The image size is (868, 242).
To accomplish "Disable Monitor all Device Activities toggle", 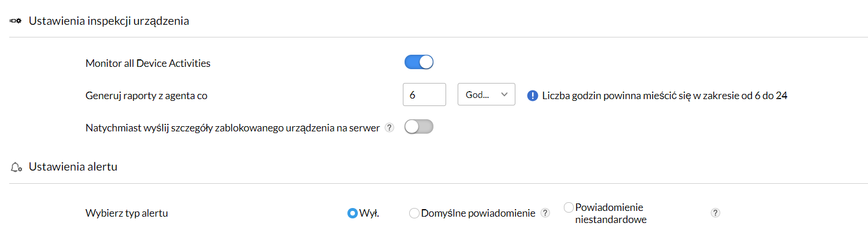I will [x=418, y=63].
